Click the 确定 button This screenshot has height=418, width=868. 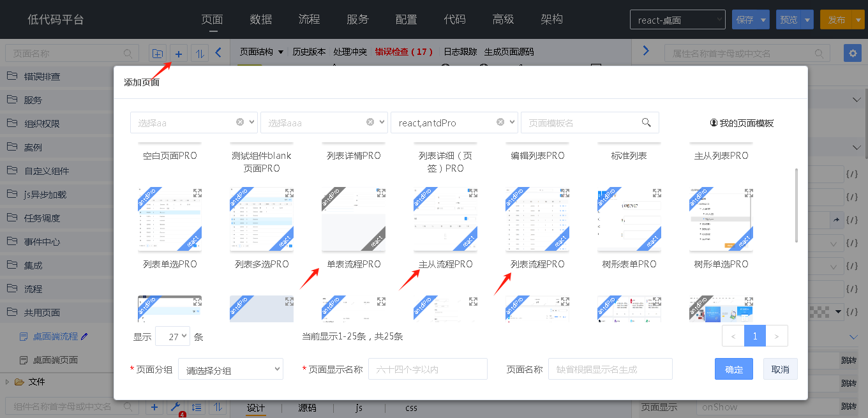(734, 369)
